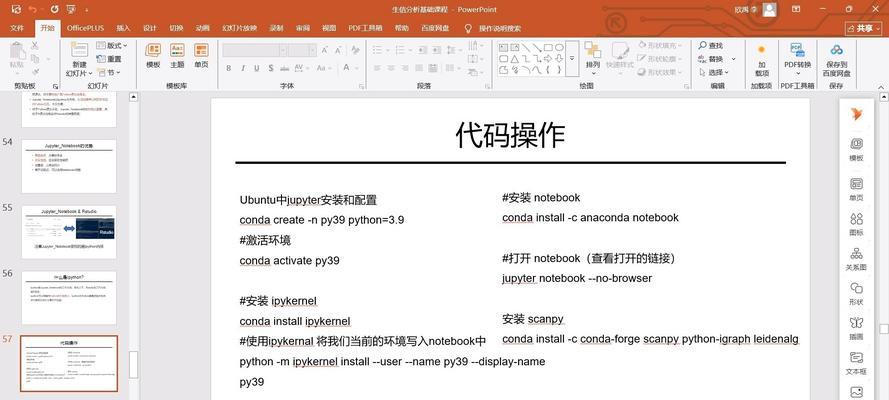Open the font size combo box
This screenshot has height=400, width=889.
[302, 50]
